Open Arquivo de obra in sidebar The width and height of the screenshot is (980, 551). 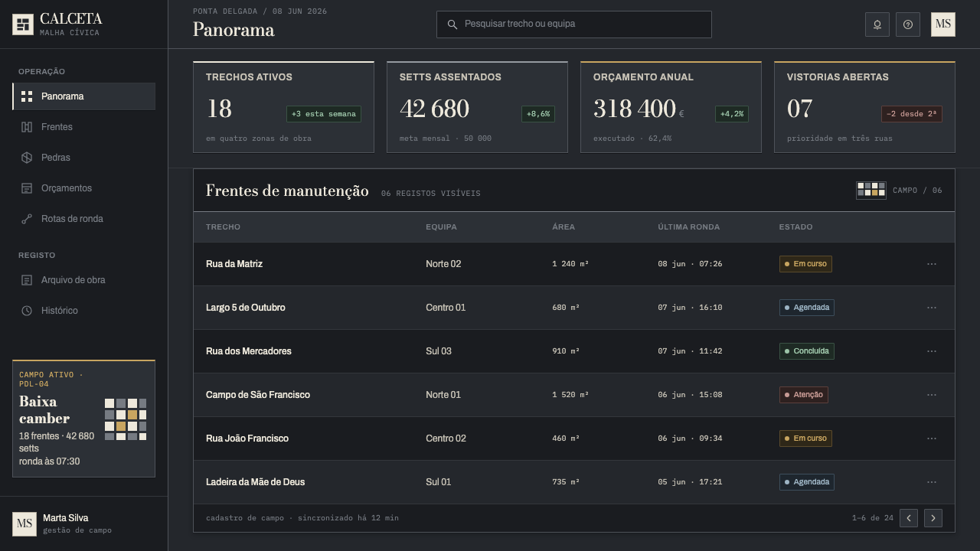click(x=84, y=280)
